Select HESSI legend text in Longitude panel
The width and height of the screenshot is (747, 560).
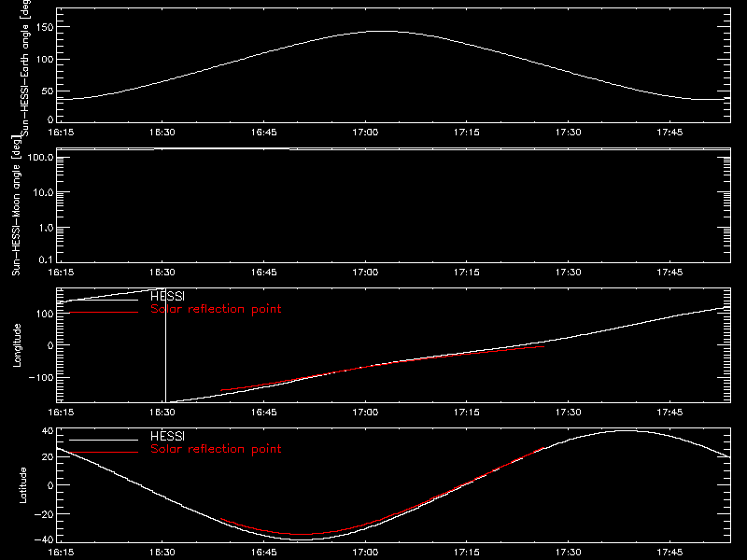(167, 296)
